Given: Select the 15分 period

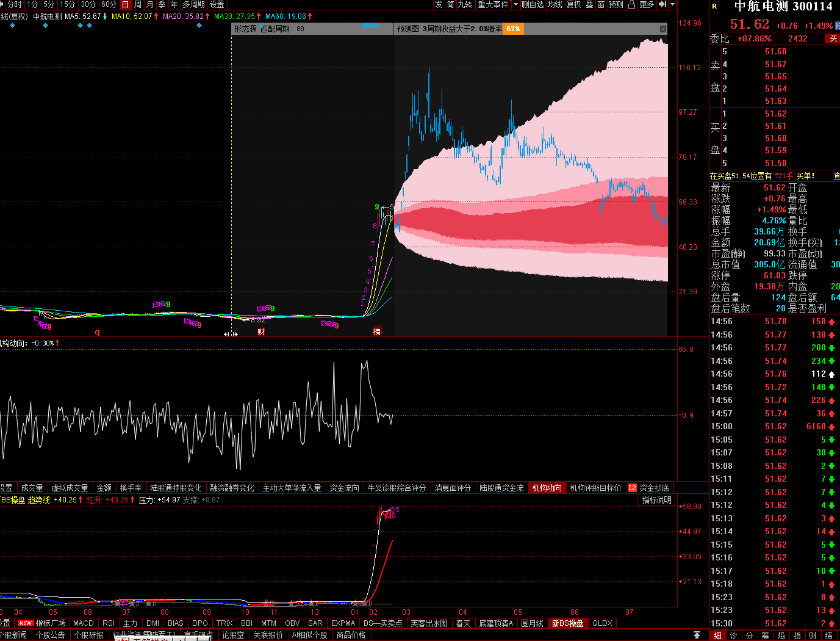Looking at the screenshot, I should pos(68,4).
